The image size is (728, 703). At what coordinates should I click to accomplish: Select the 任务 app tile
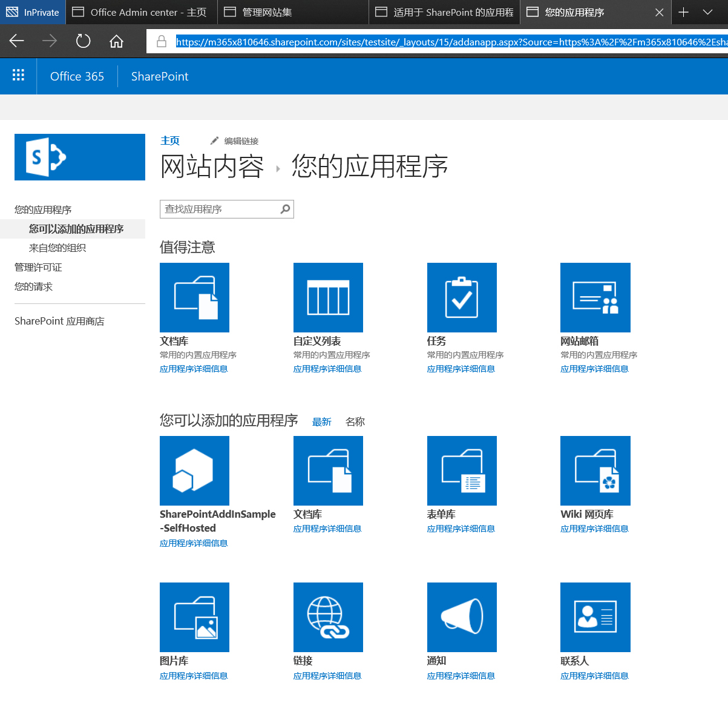462,297
